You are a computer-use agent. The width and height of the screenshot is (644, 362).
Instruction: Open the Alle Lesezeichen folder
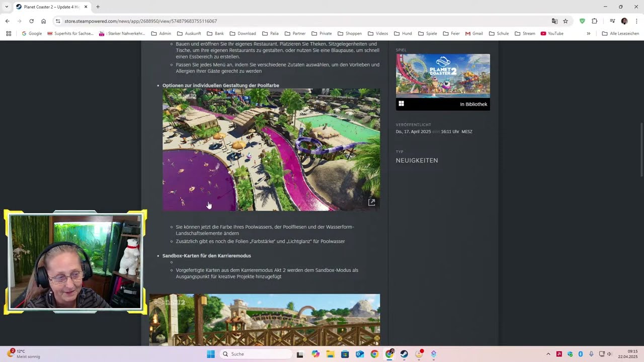pyautogui.click(x=620, y=34)
